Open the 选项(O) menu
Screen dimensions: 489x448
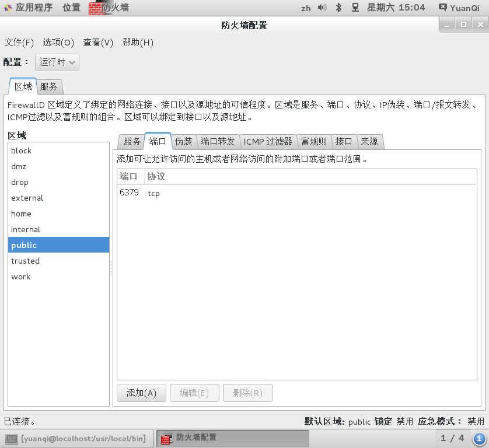tap(58, 43)
